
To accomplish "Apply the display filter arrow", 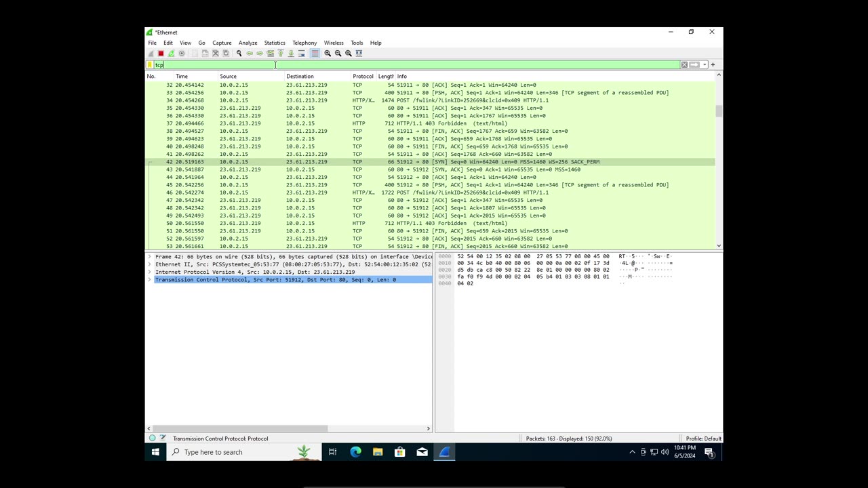I will coord(694,65).
